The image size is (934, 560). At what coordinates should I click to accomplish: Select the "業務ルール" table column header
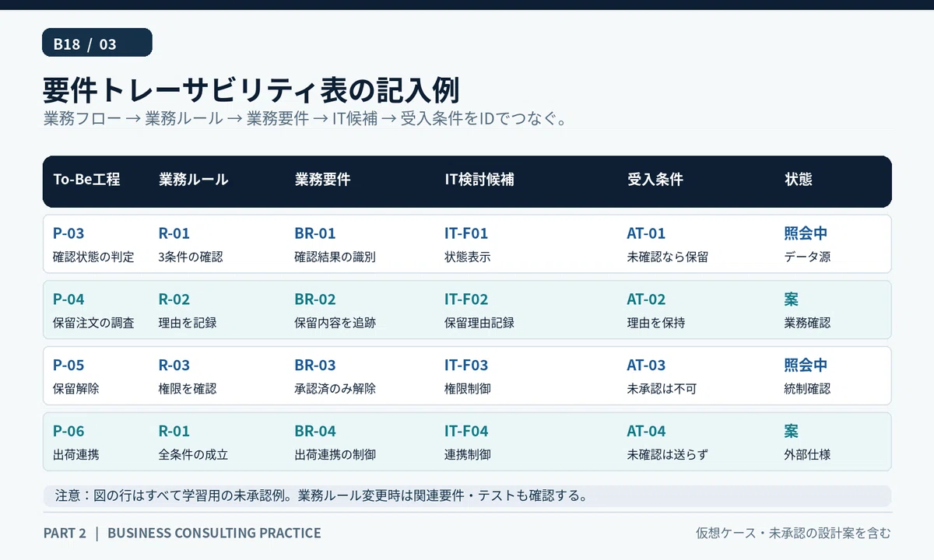(193, 180)
